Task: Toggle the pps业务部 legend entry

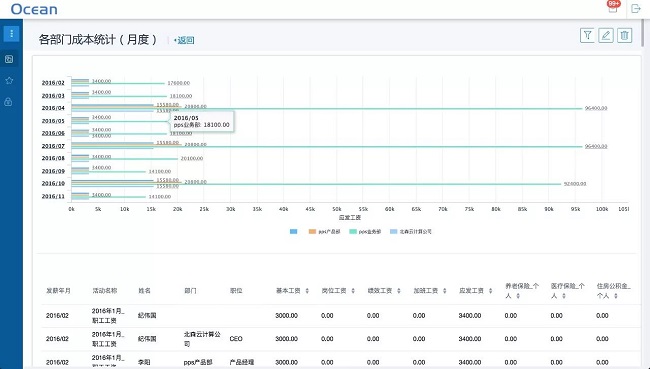Action: pyautogui.click(x=365, y=232)
